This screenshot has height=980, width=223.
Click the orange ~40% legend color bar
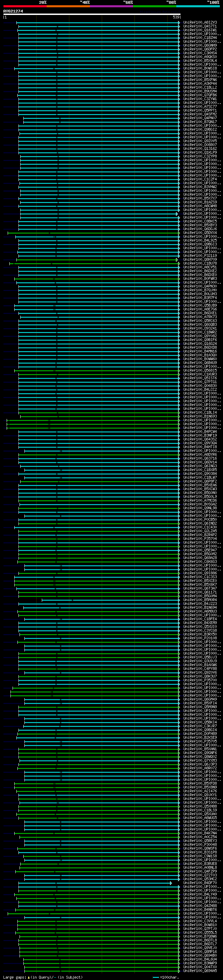[x=68, y=6]
